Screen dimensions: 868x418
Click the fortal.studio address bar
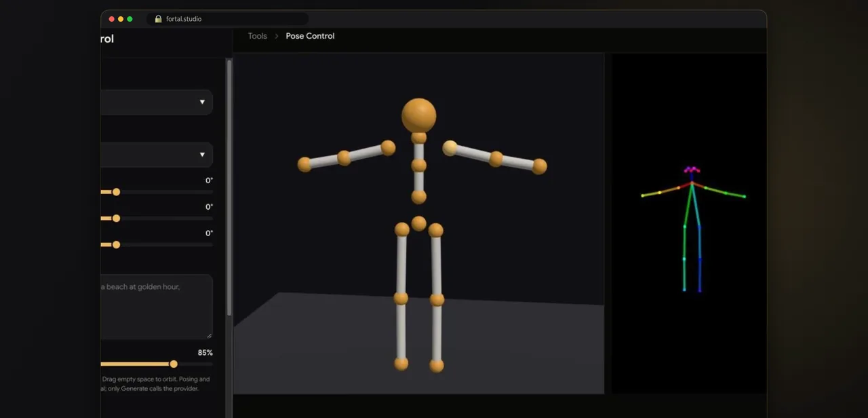228,19
